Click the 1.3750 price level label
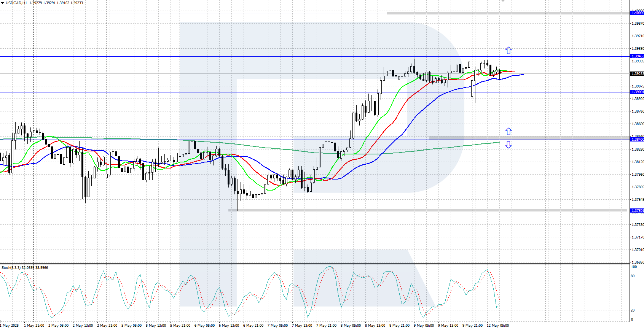The image size is (644, 329). pos(638,211)
